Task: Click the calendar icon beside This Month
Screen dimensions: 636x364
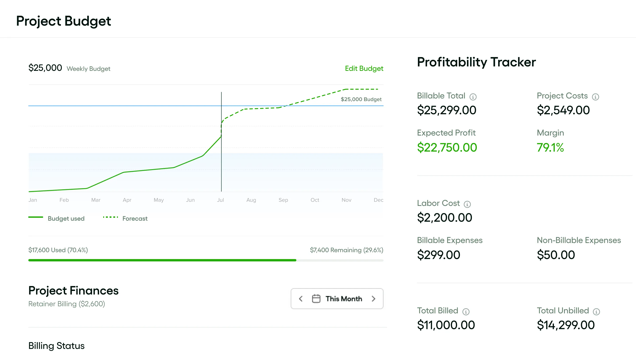Action: pyautogui.click(x=316, y=299)
